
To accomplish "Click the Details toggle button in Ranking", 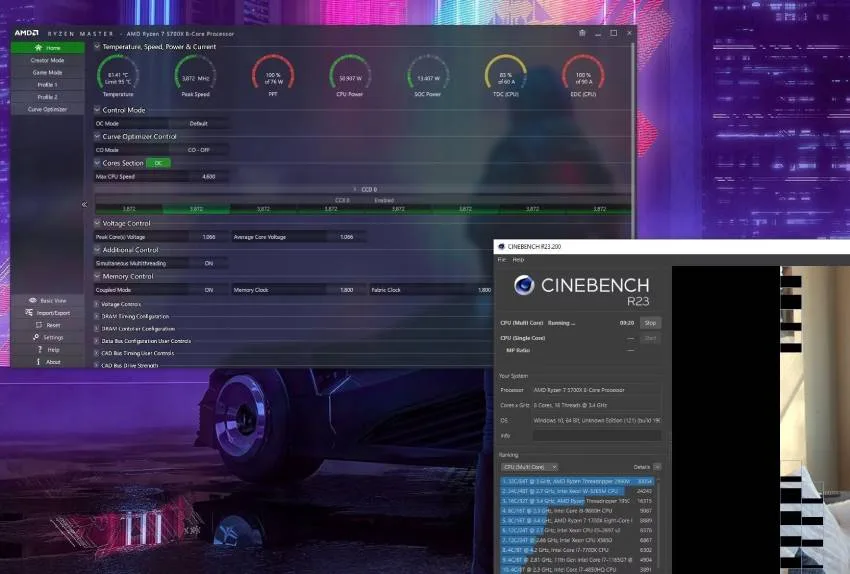I will pyautogui.click(x=657, y=467).
